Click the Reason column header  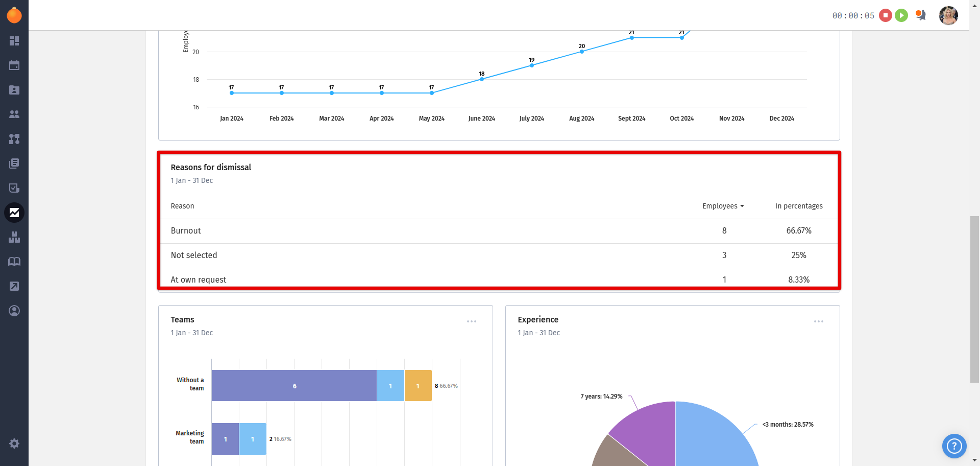click(182, 206)
